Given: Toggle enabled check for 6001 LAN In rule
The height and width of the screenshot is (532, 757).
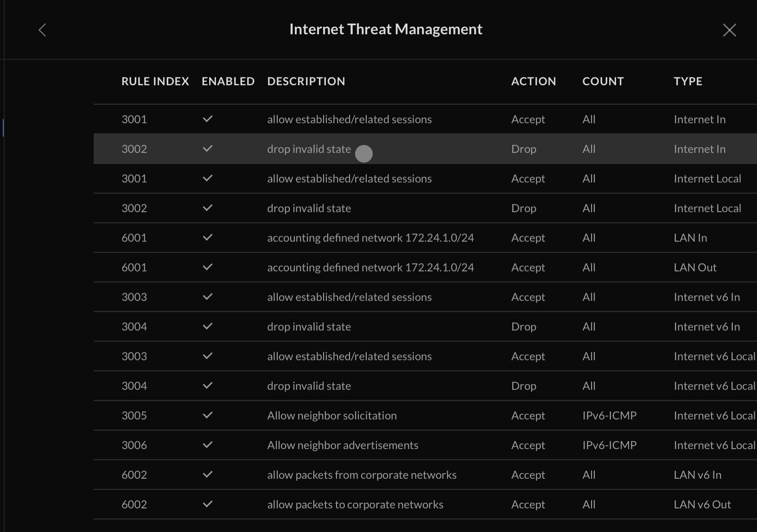Looking at the screenshot, I should 208,238.
